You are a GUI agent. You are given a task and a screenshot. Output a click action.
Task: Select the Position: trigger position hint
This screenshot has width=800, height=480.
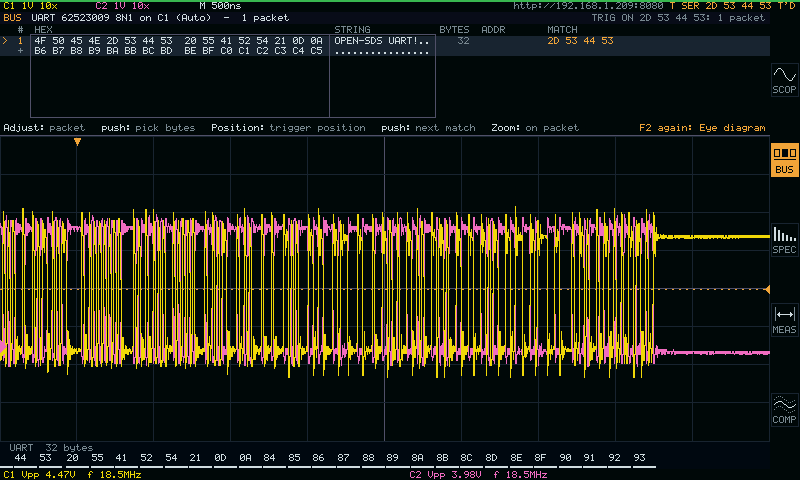point(288,128)
